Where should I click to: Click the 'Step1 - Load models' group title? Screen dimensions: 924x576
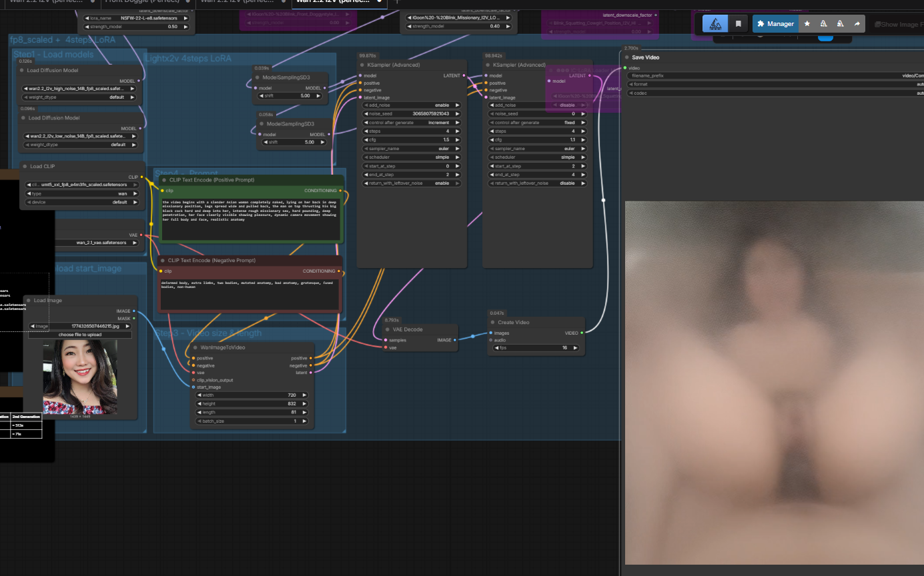pos(53,54)
